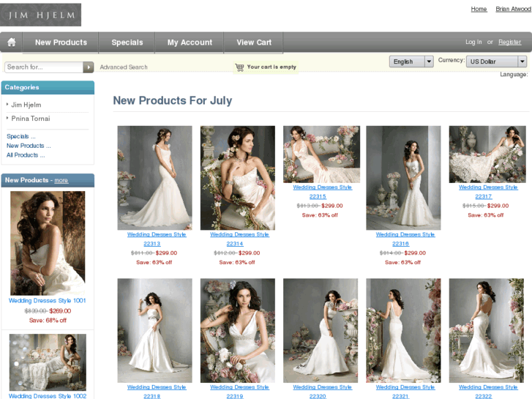The width and height of the screenshot is (532, 399).
Task: Open the Style 22315 dress image
Action: click(x=322, y=154)
